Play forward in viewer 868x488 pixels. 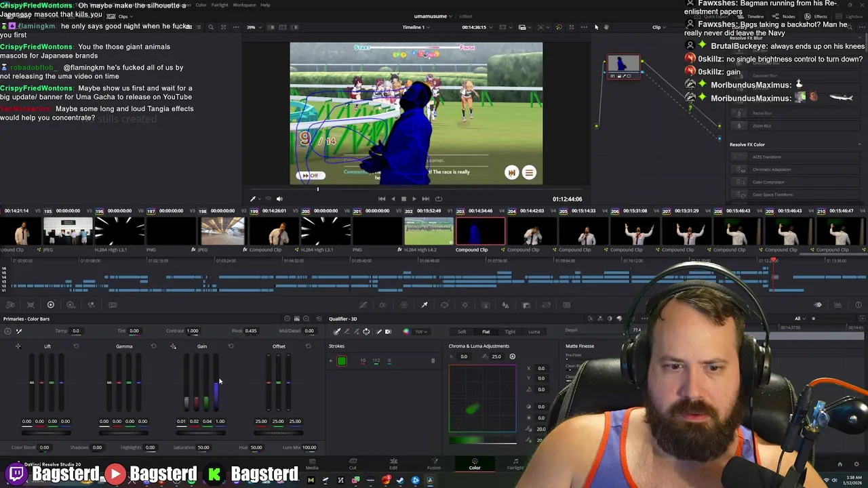pos(414,199)
